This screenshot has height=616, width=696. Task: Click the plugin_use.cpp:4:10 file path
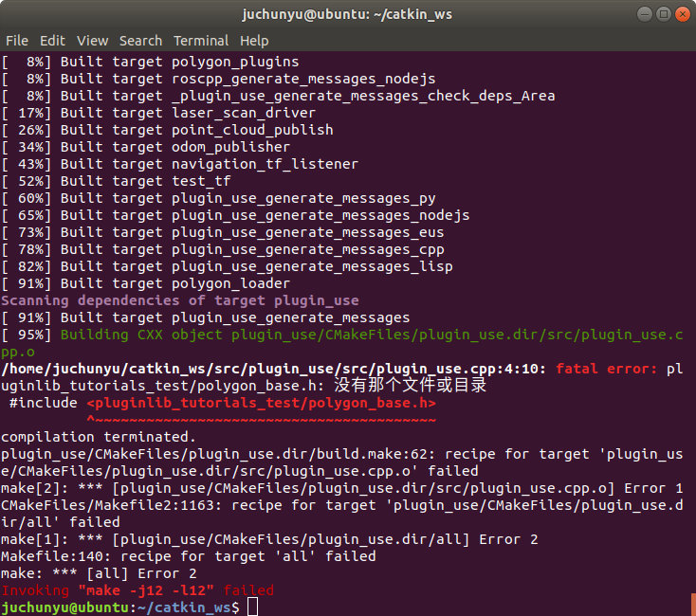(273, 369)
